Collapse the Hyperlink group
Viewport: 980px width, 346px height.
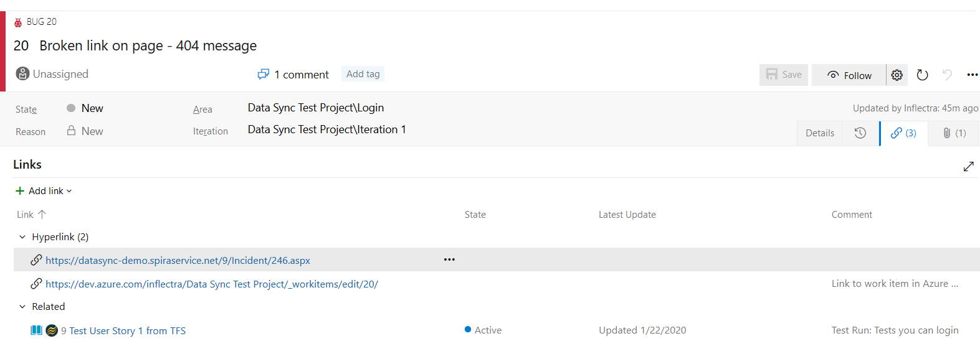coord(22,237)
